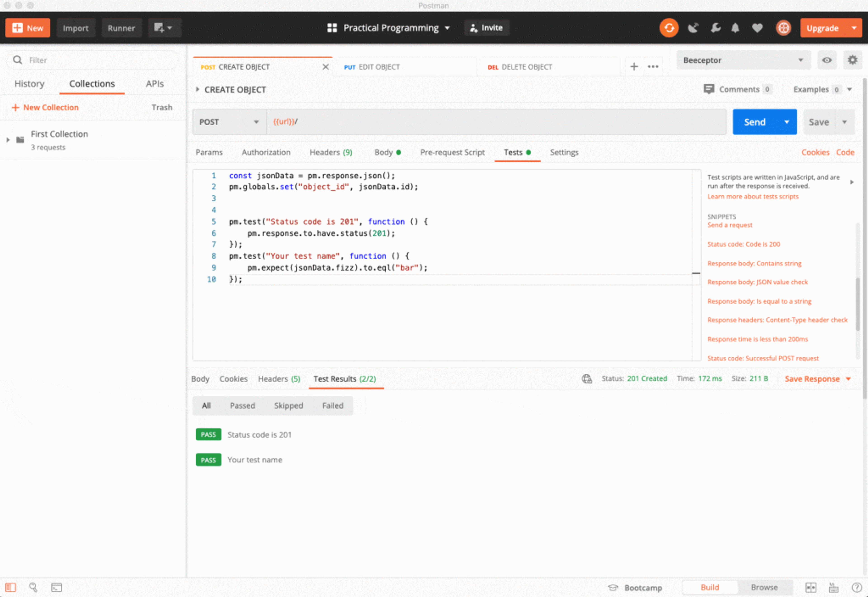The height and width of the screenshot is (597, 868).
Task: Click the sync status icon
Action: pyautogui.click(x=669, y=28)
